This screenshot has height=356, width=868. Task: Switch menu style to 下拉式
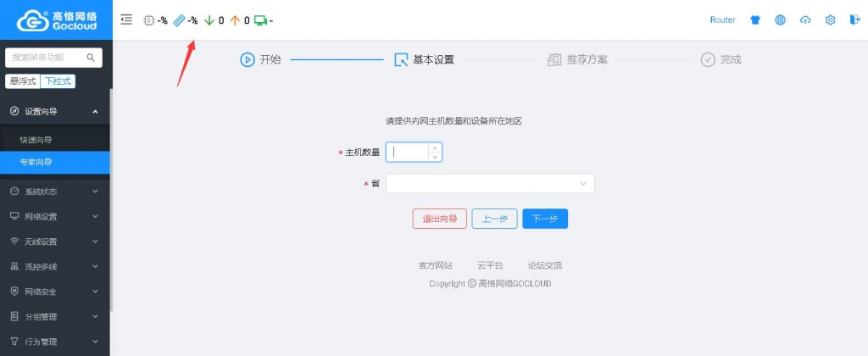(58, 81)
